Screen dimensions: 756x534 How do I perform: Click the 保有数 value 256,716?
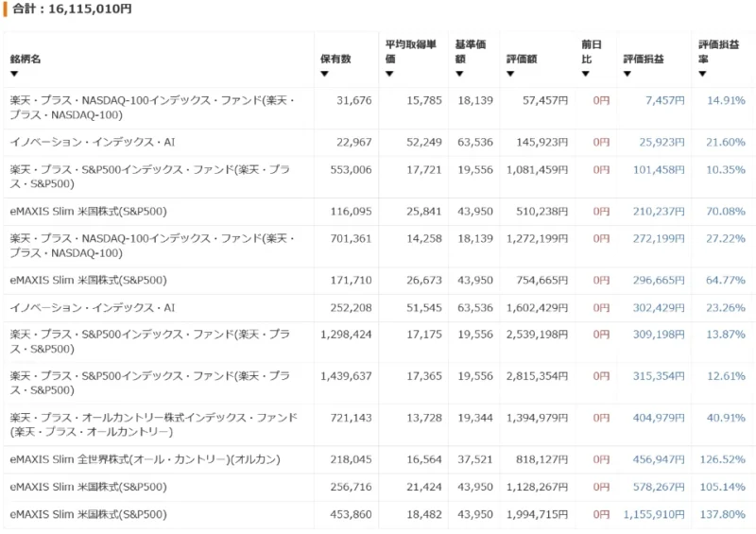(351, 487)
